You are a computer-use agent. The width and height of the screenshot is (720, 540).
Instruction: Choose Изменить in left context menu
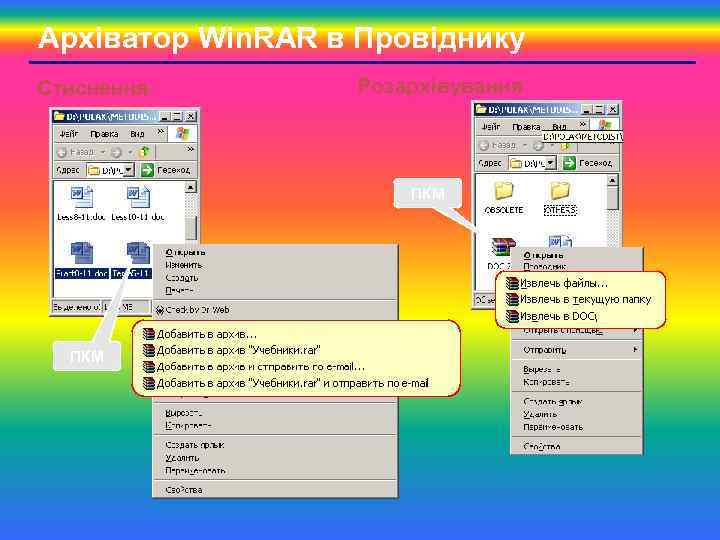pyautogui.click(x=275, y=265)
